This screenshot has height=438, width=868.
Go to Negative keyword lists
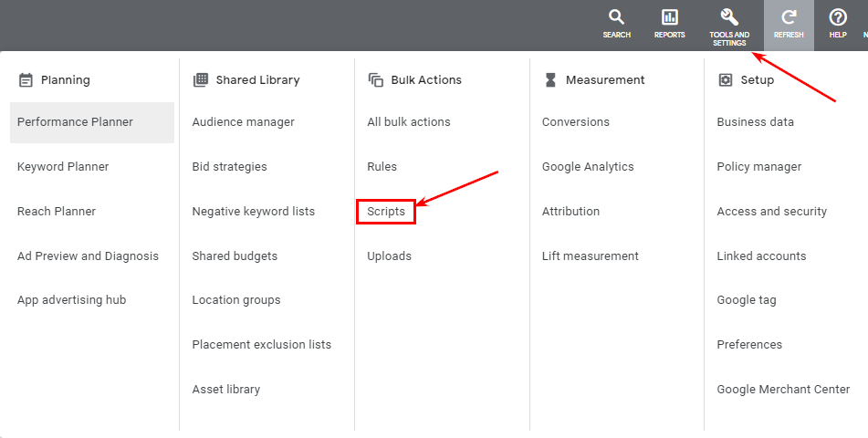(x=254, y=212)
